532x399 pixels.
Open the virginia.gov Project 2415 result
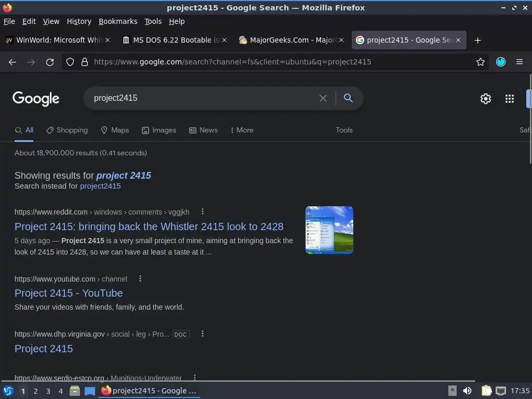click(x=44, y=349)
